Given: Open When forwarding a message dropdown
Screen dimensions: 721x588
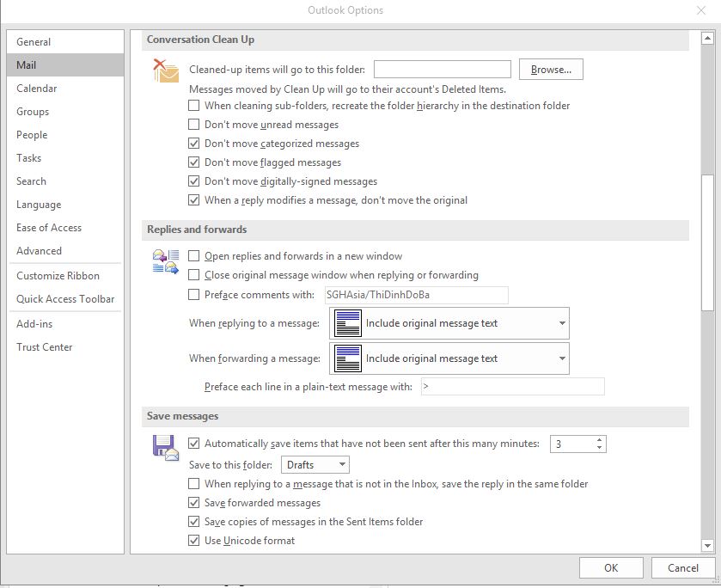Looking at the screenshot, I should pos(449,358).
